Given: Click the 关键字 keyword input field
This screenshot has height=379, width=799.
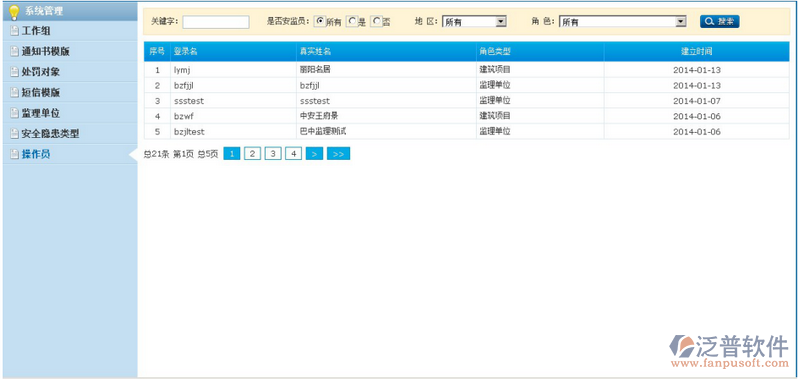Looking at the screenshot, I should coord(216,22).
